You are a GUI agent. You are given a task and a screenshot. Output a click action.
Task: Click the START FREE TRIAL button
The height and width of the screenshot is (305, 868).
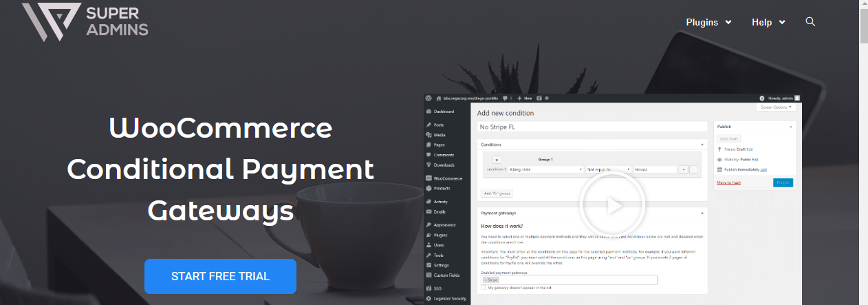[220, 277]
